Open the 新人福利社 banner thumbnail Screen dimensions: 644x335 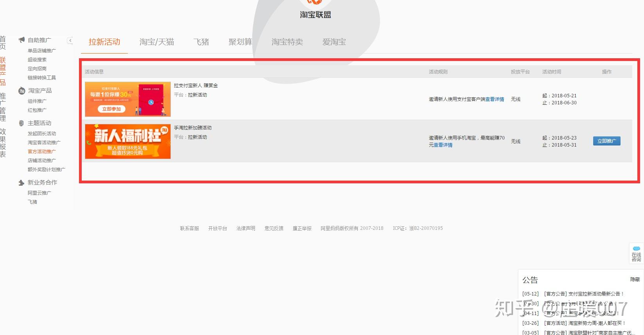pyautogui.click(x=128, y=142)
